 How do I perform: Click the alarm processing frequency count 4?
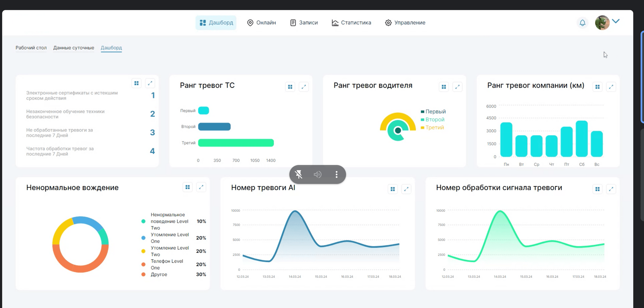pos(152,151)
